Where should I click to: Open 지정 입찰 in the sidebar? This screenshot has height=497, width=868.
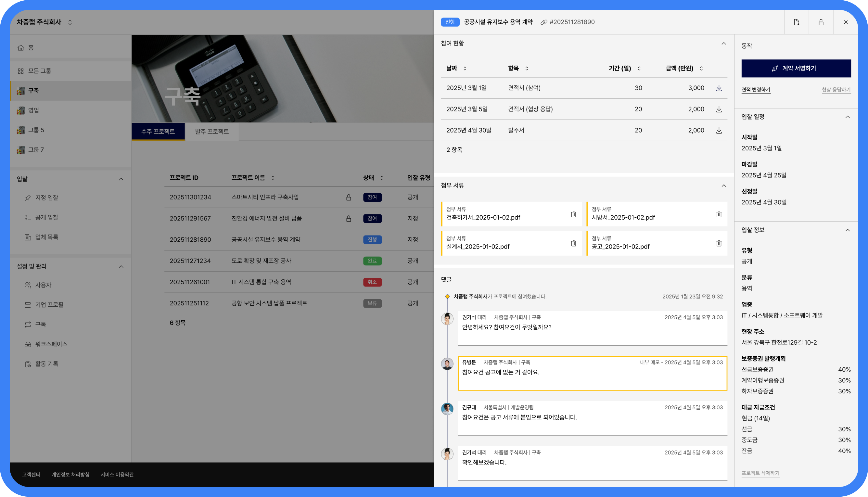[x=47, y=198]
